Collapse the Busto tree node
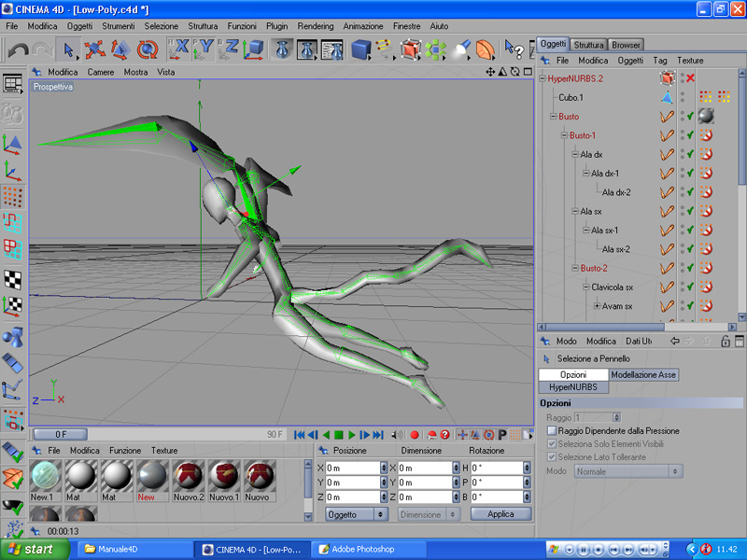 (553, 117)
